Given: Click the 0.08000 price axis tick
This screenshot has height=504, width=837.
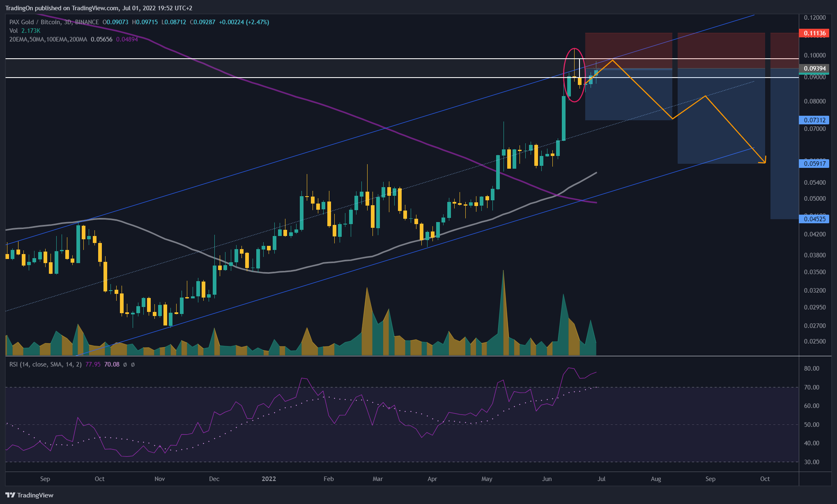Looking at the screenshot, I should click(x=814, y=101).
